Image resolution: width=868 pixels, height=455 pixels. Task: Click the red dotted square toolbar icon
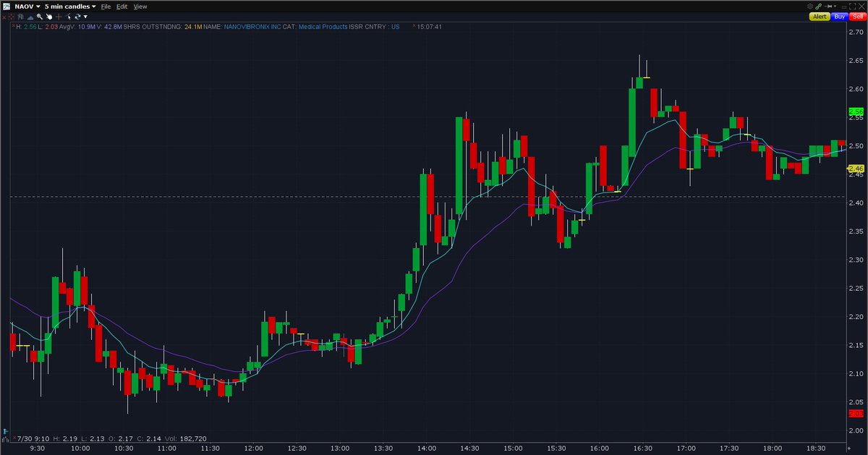[12, 17]
